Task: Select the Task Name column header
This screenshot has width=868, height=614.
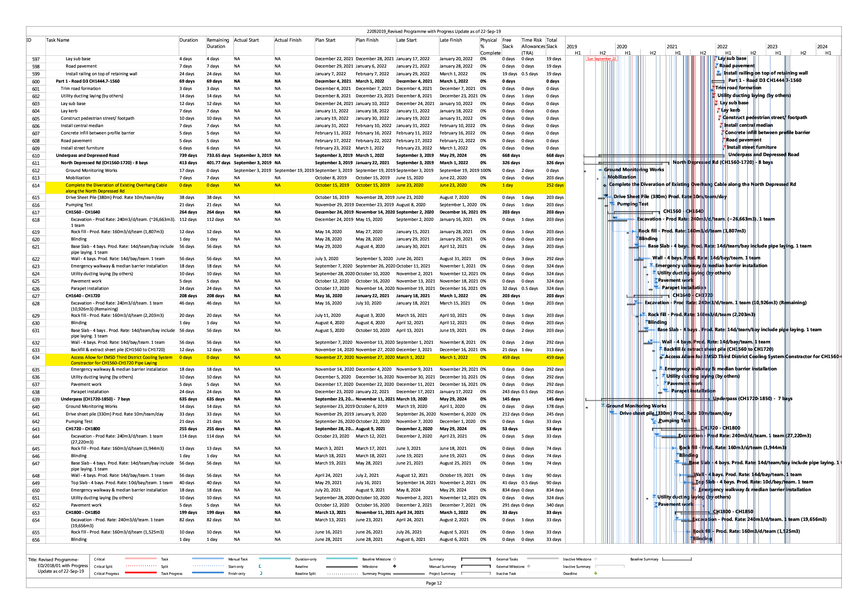Action: coord(58,40)
